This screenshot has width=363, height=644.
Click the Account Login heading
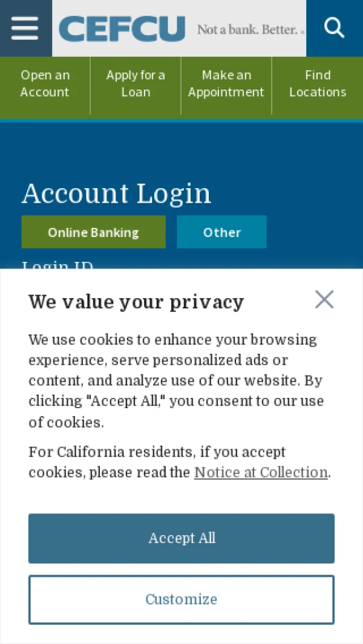point(116,193)
